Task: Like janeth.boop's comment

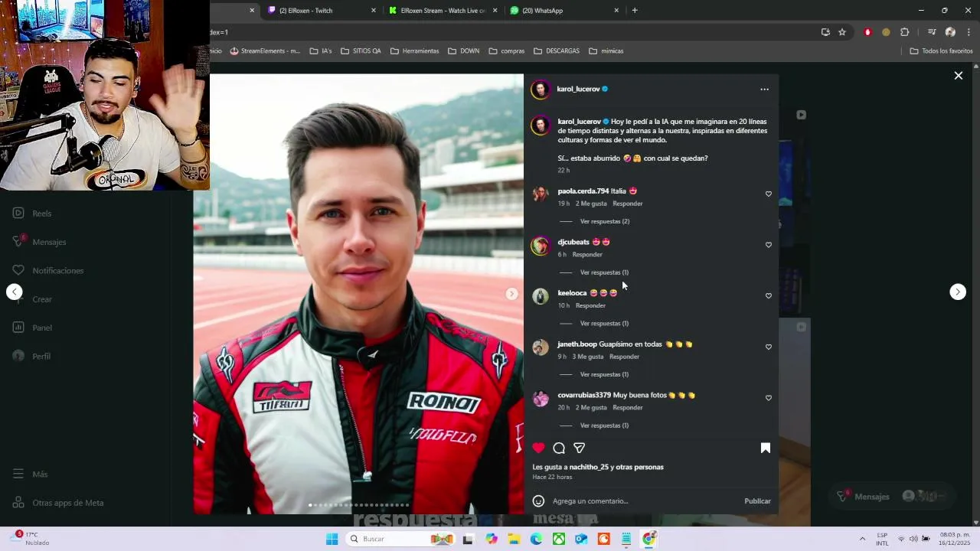Action: [x=769, y=347]
